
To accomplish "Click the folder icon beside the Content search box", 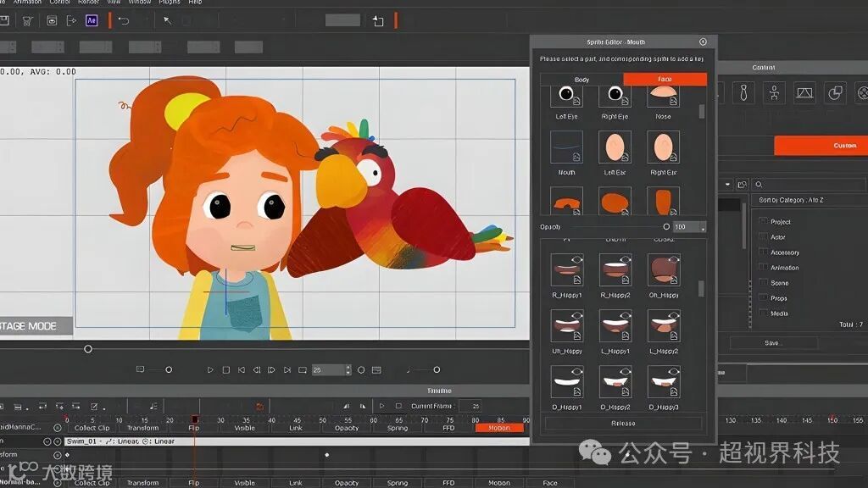I will point(743,184).
